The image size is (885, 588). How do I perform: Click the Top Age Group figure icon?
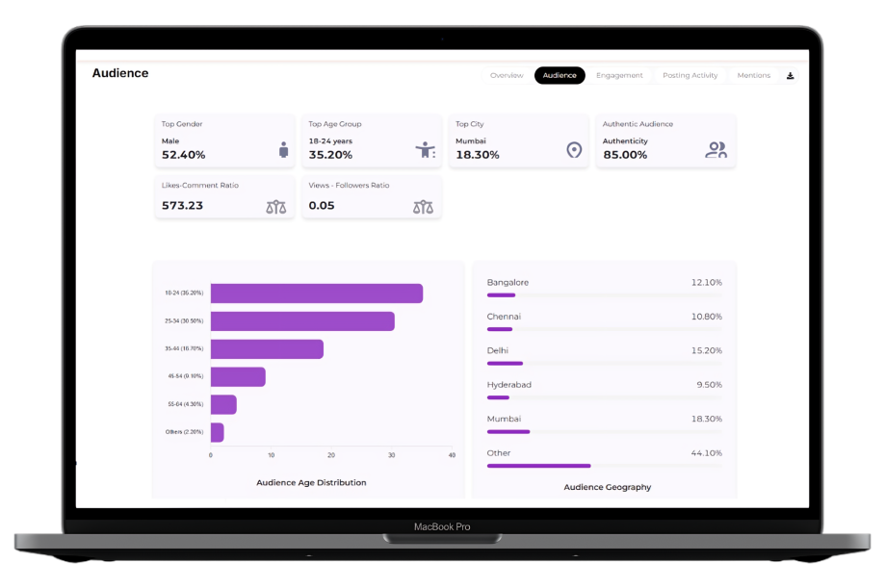point(425,150)
